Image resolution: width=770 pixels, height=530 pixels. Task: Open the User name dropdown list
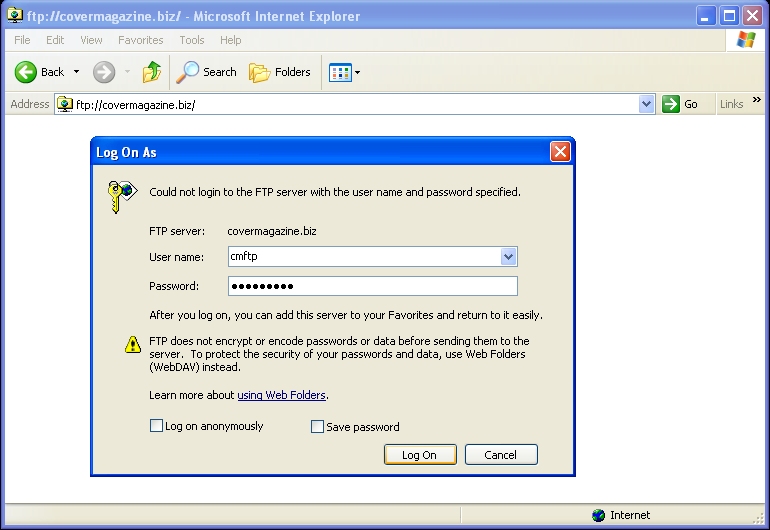tap(508, 256)
